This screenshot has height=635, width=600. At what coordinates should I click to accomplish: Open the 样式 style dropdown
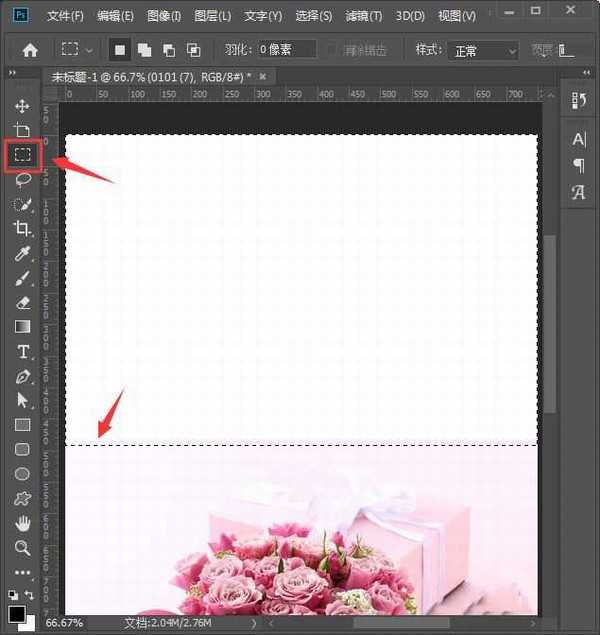point(482,50)
